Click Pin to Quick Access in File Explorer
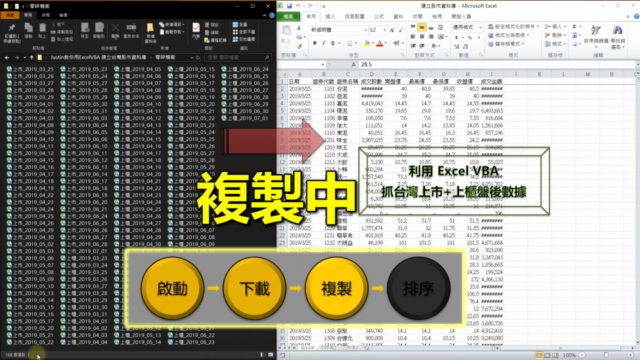Screen dimensions: 640x360 tap(11, 33)
